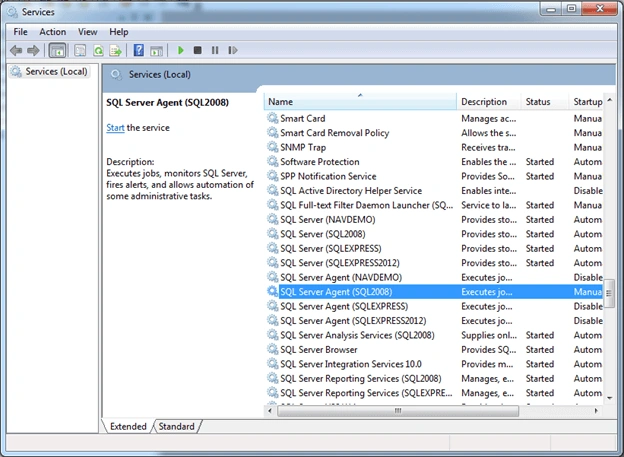
Task: Toggle the Show/Hide Action Pane icon
Action: [156, 51]
